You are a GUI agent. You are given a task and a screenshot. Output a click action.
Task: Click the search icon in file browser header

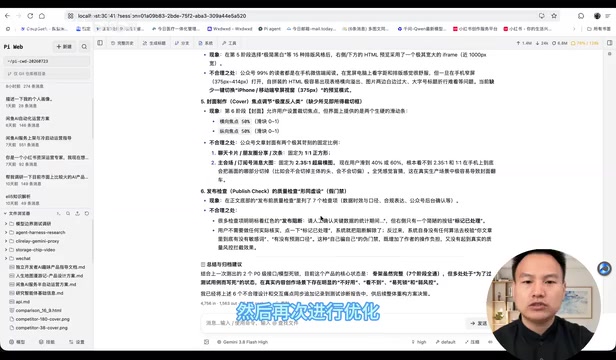coord(68,213)
